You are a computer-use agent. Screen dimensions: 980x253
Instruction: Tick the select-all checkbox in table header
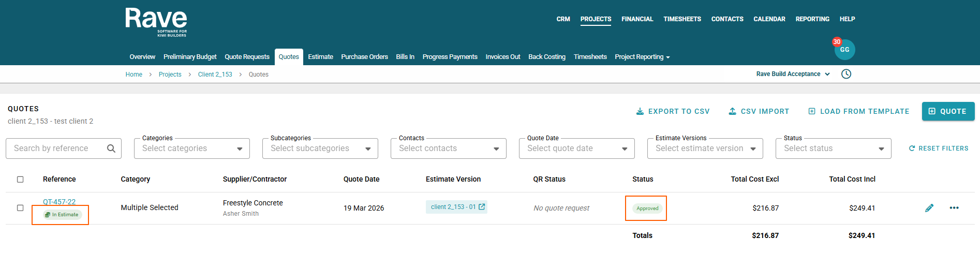click(x=20, y=180)
